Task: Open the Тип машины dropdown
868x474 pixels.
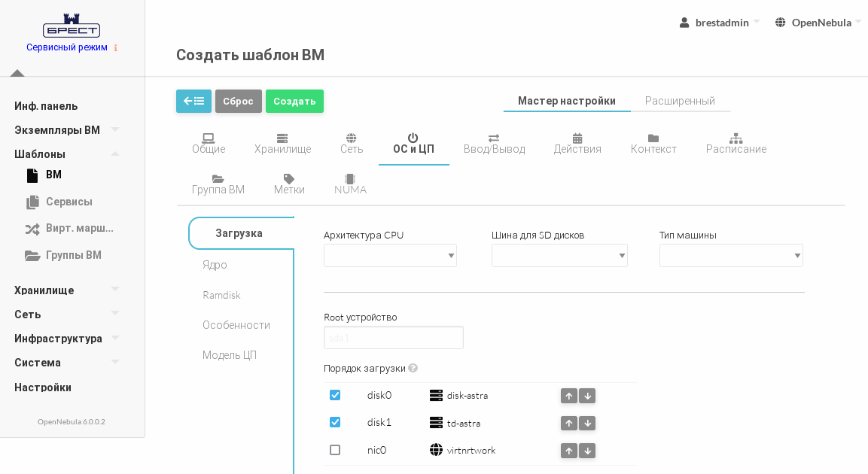Action: click(x=730, y=256)
